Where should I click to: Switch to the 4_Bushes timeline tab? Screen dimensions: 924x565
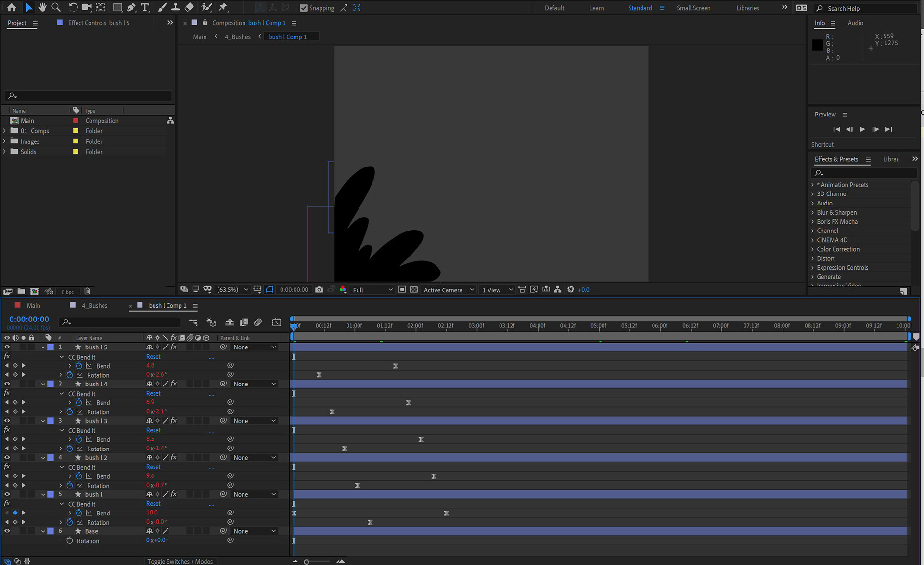(x=94, y=306)
